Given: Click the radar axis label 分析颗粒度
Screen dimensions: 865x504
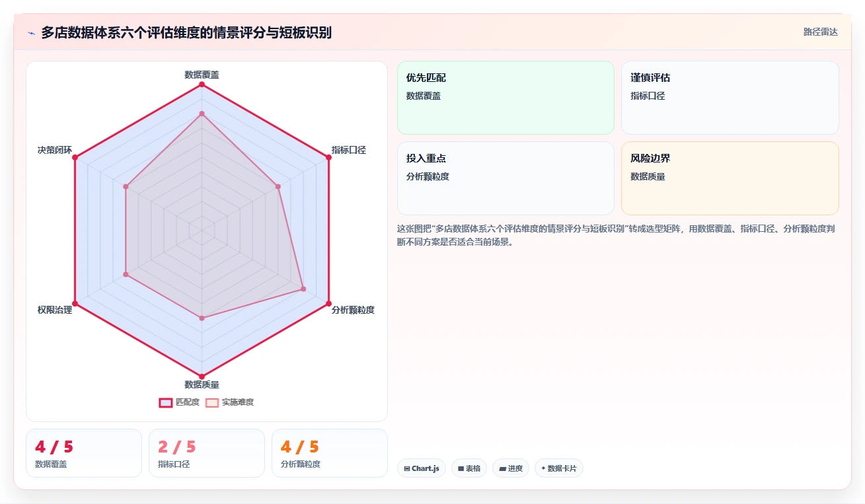Looking at the screenshot, I should point(353,310).
